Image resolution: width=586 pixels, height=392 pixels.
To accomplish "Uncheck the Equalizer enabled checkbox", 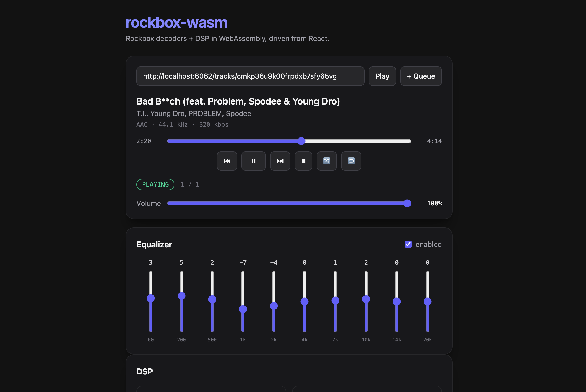I will click(x=408, y=244).
